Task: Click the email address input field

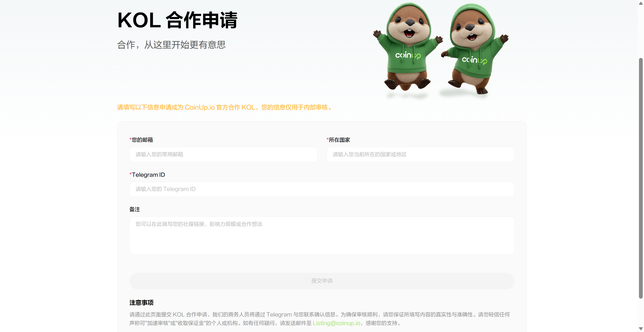Action: click(x=223, y=154)
